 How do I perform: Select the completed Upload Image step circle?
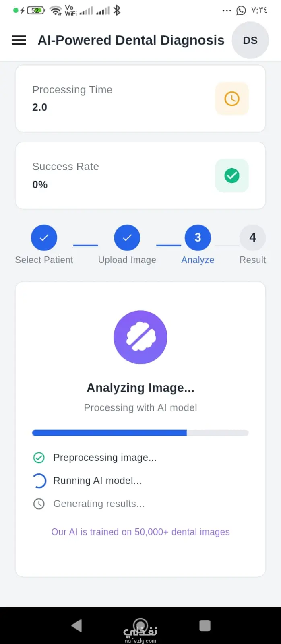coord(127,237)
